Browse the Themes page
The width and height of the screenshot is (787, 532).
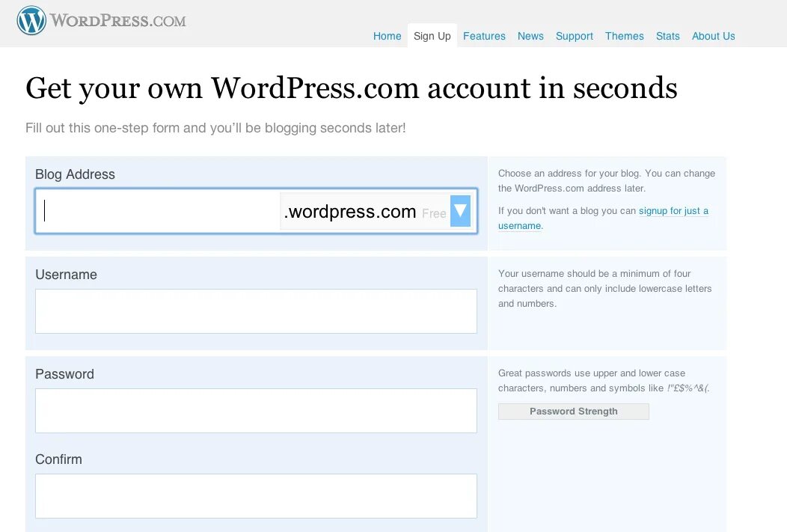[625, 36]
